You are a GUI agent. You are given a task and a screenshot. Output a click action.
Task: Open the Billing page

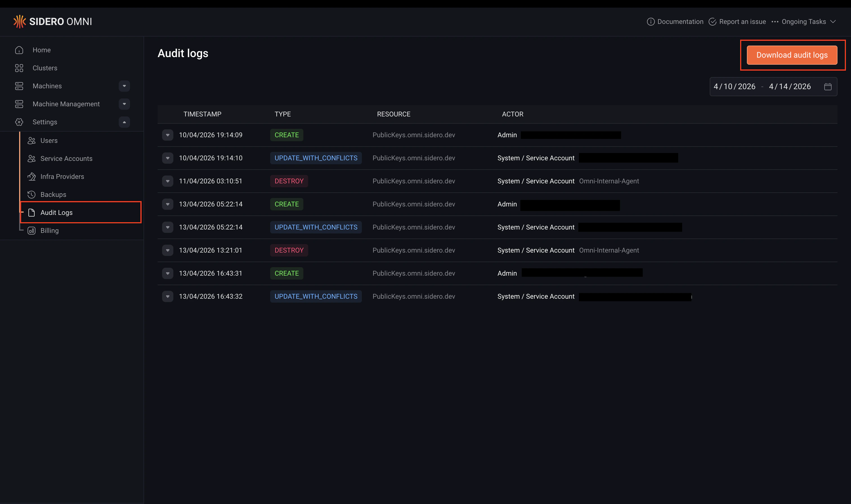50,231
